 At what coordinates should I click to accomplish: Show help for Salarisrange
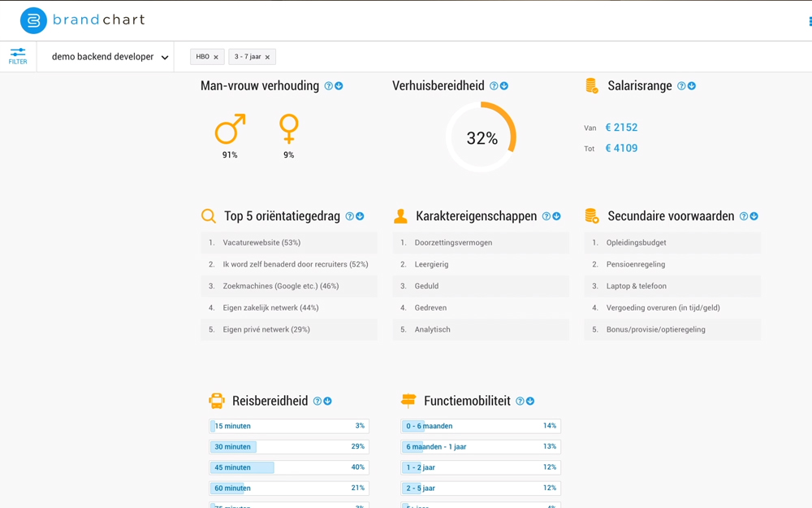(x=681, y=86)
